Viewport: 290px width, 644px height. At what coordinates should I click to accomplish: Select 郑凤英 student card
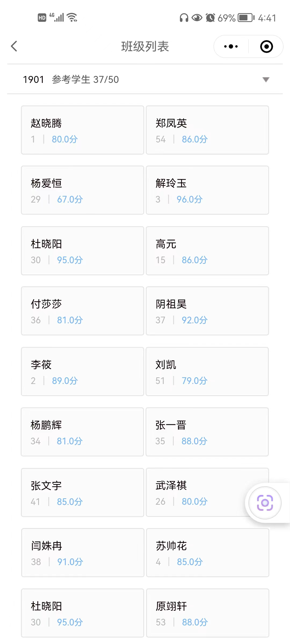click(x=207, y=130)
